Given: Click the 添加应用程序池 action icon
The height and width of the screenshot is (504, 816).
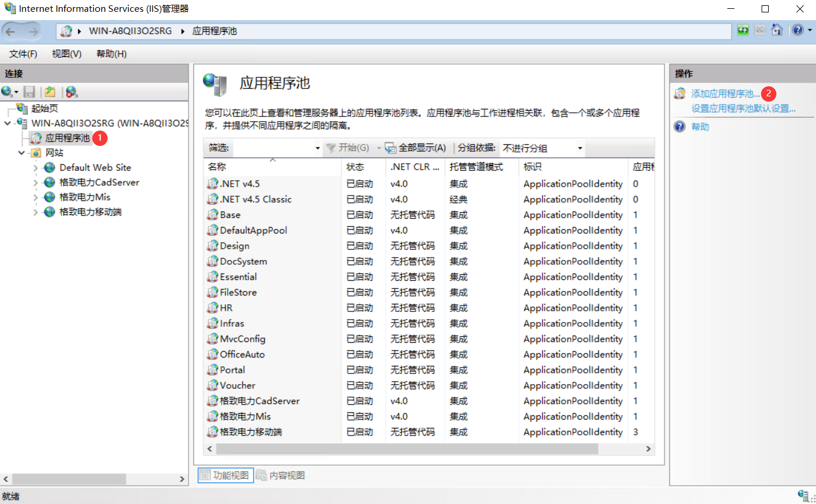Looking at the screenshot, I should 680,93.
